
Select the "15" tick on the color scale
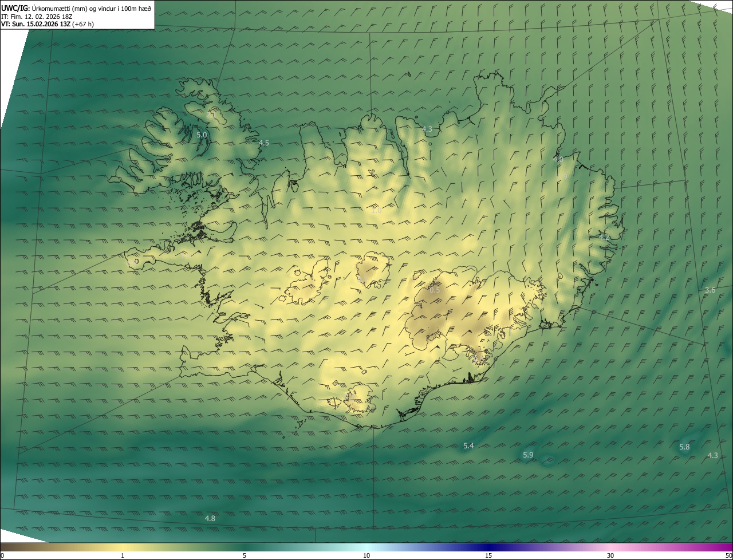point(488,555)
